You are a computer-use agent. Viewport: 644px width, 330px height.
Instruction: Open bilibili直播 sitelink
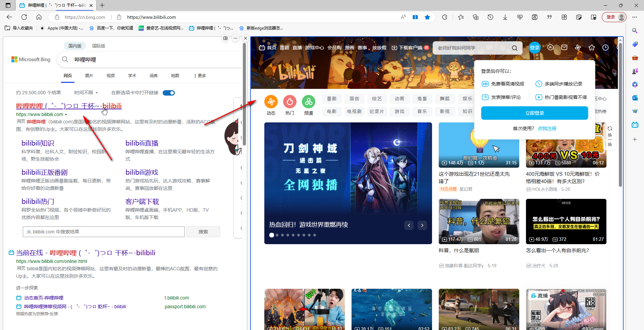point(142,143)
